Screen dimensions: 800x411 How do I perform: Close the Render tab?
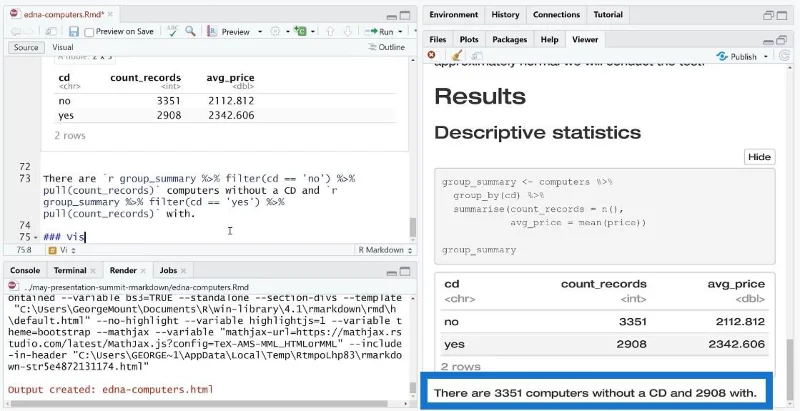(144, 271)
